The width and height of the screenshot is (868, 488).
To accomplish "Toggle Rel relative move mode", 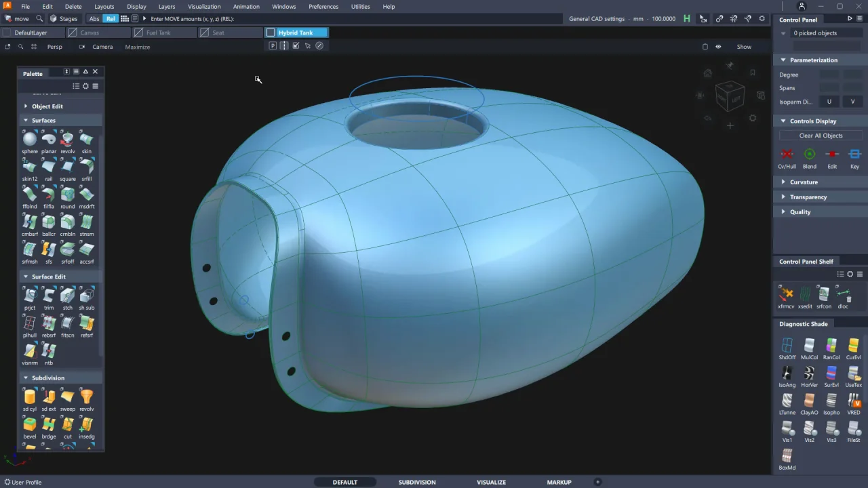I will [x=111, y=18].
